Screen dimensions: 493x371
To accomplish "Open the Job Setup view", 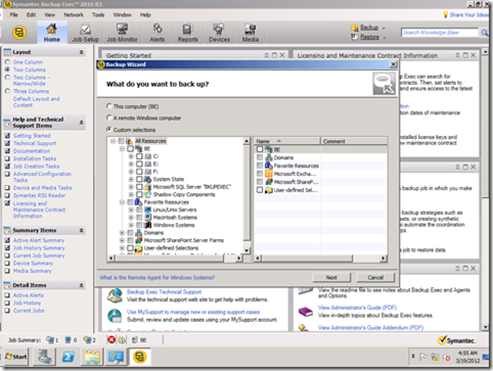I will (x=85, y=33).
